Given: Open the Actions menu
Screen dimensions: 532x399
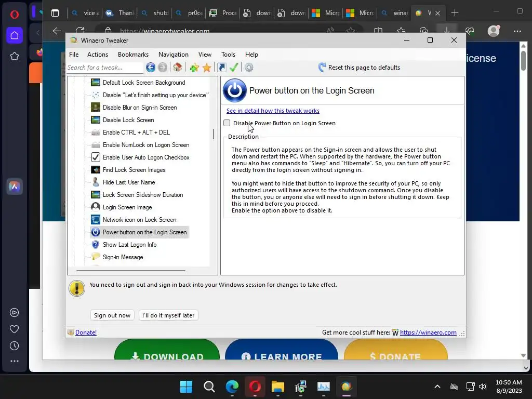Looking at the screenshot, I should coord(98,55).
